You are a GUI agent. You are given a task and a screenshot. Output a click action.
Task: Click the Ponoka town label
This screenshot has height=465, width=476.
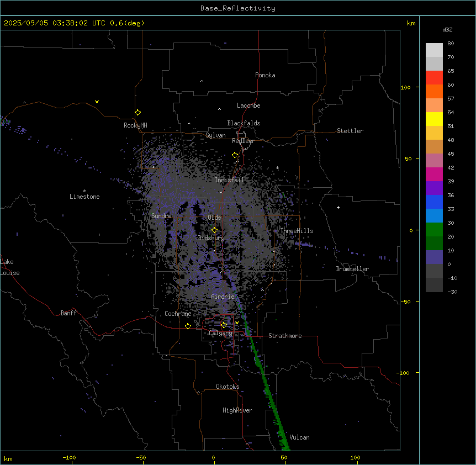pyautogui.click(x=265, y=75)
